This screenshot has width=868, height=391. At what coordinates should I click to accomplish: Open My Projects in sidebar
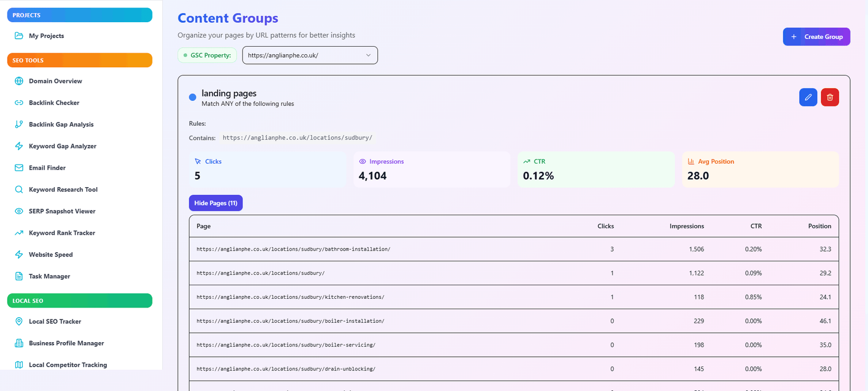pos(46,36)
